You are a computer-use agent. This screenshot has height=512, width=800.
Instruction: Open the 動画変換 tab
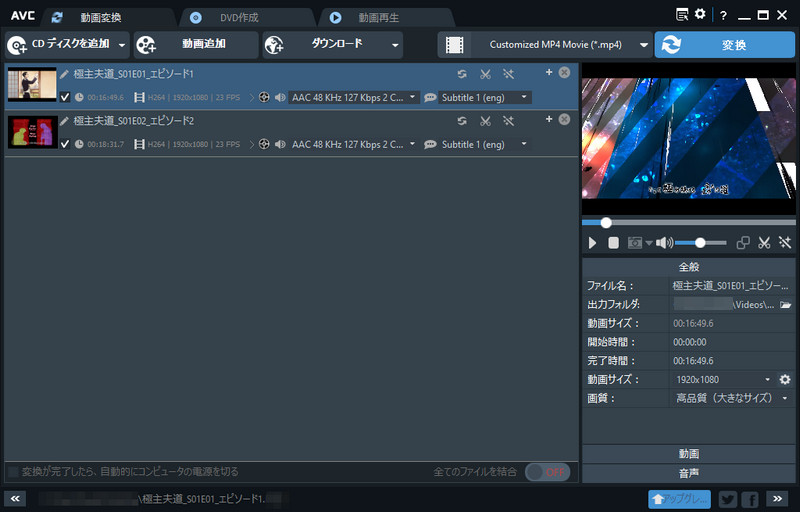coord(108,17)
